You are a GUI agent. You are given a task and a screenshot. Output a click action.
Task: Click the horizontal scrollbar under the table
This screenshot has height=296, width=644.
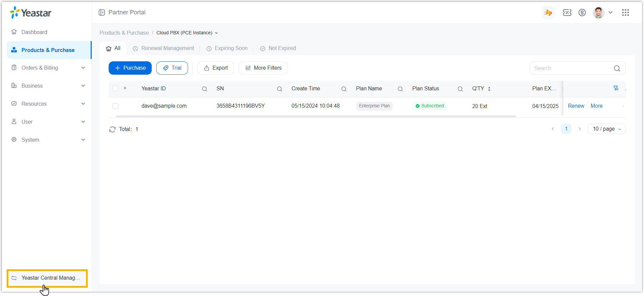(315, 116)
